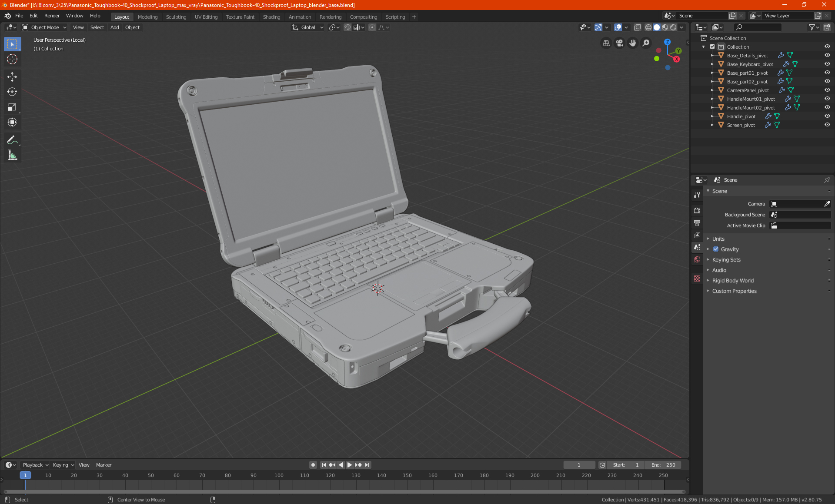Open the Output properties tab
835x504 pixels.
click(697, 222)
